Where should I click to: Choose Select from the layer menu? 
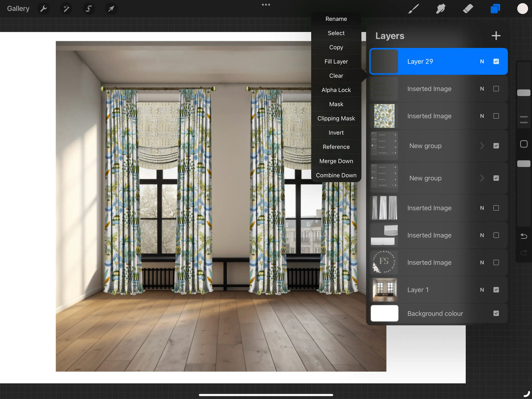[x=336, y=33]
